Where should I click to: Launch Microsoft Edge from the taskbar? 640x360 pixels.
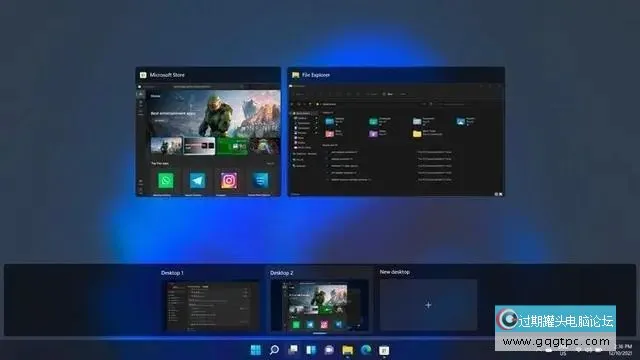click(366, 350)
